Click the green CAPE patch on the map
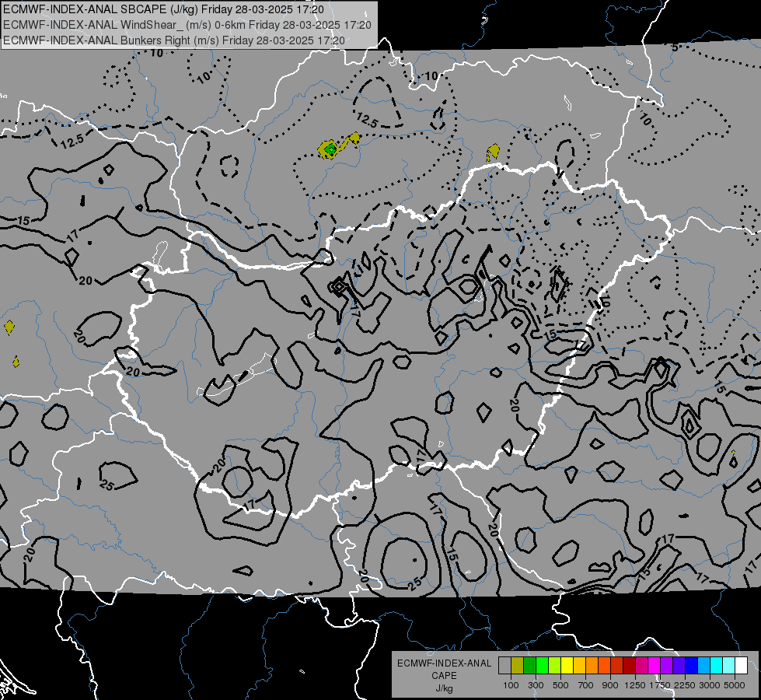The image size is (761, 700). point(330,149)
